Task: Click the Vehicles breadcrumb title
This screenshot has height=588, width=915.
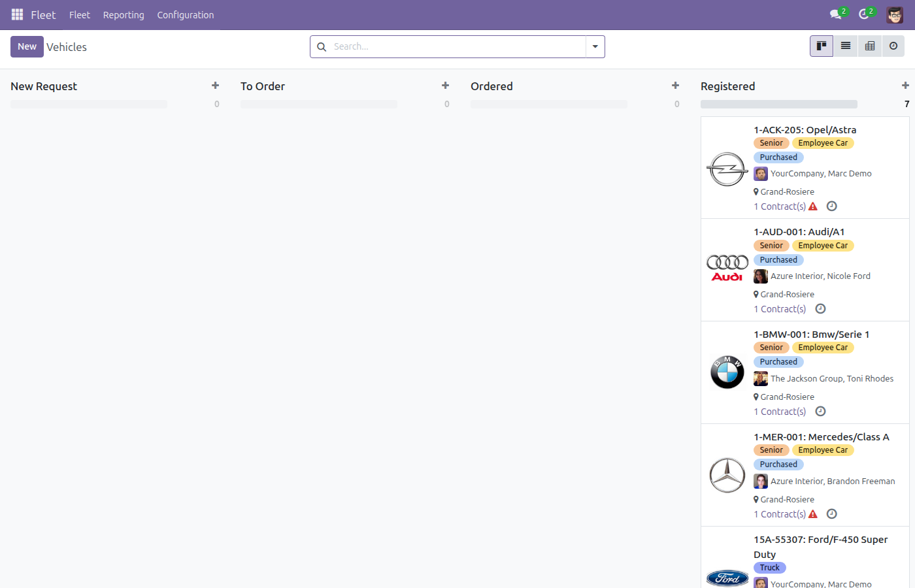Action: (67, 47)
